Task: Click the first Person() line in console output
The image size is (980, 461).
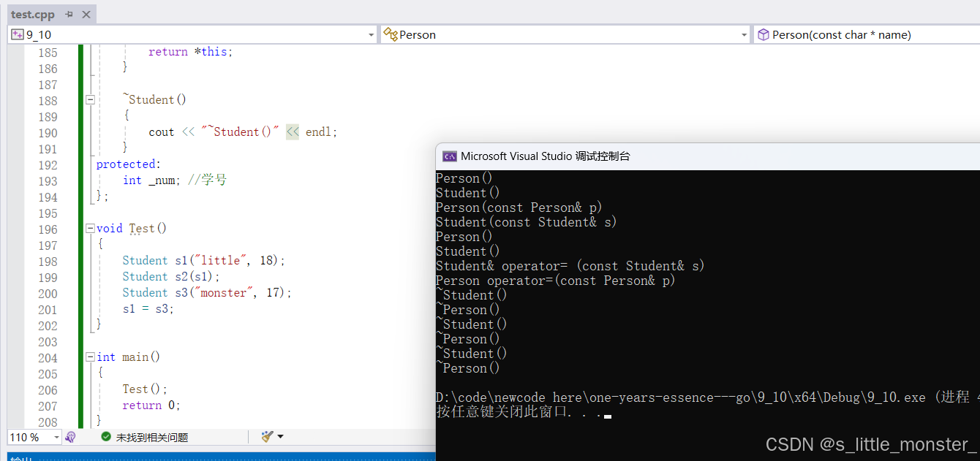Action: tap(464, 178)
